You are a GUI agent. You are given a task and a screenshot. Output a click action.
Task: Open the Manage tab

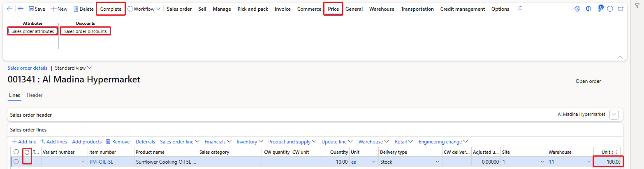(x=222, y=9)
